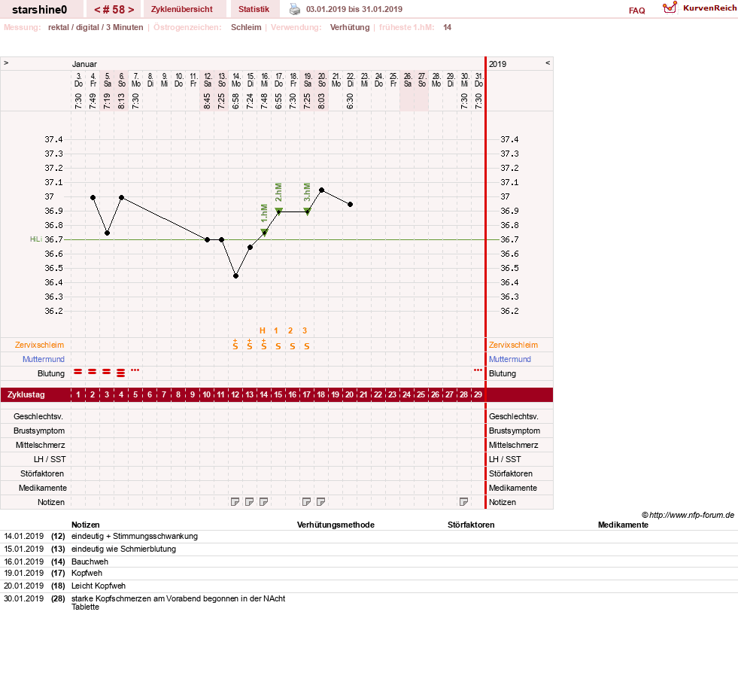The height and width of the screenshot is (700, 738).
Task: Click spotting dots on cycle day 29
Action: click(x=478, y=370)
